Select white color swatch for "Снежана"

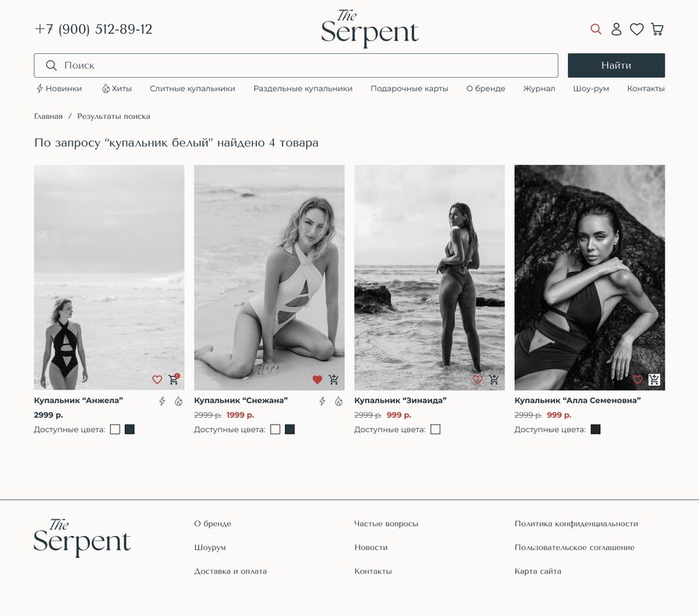coord(276,430)
